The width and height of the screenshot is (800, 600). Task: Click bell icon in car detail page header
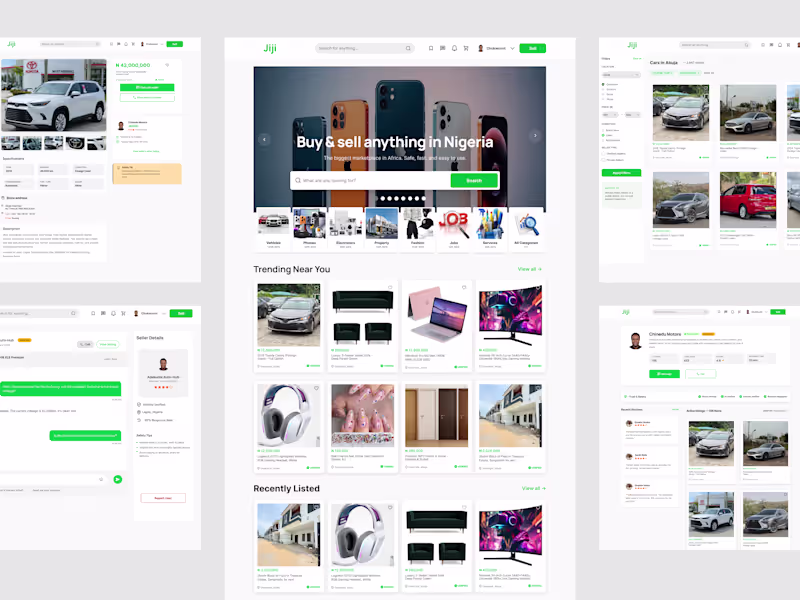click(126, 44)
